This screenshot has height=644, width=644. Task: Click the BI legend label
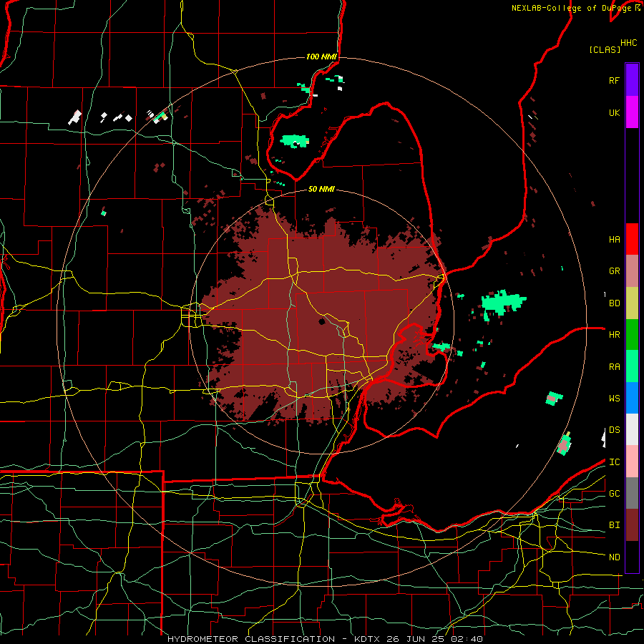click(x=614, y=525)
